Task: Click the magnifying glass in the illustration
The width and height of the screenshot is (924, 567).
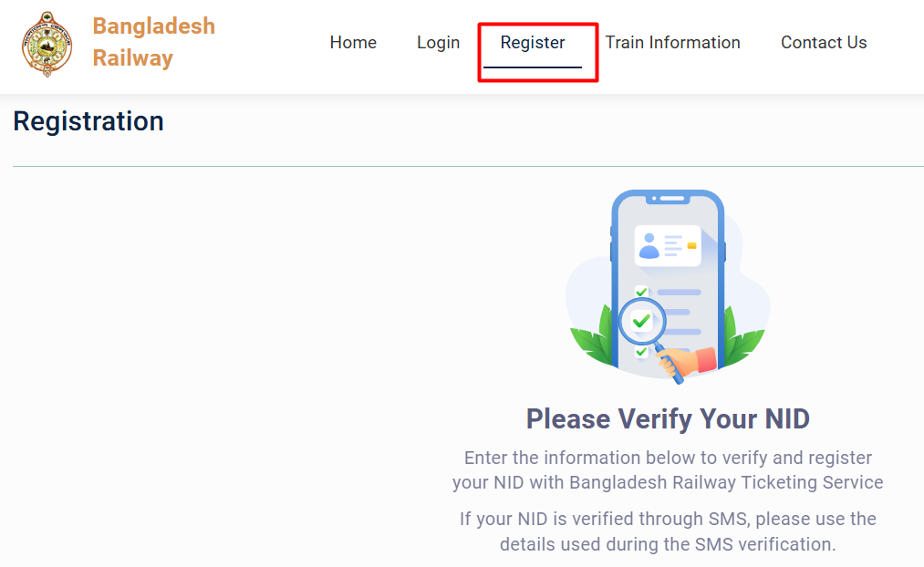Action: 641,321
